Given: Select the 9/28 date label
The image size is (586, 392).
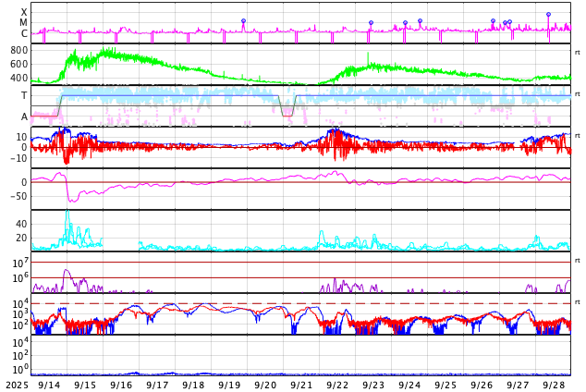Looking at the screenshot, I should coord(554,384).
